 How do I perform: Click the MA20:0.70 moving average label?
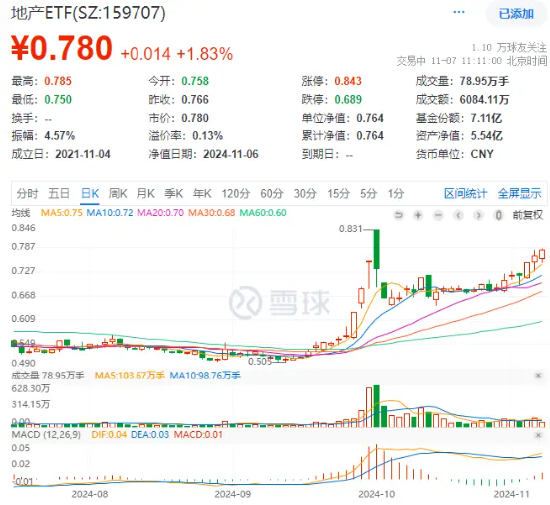coord(160,213)
